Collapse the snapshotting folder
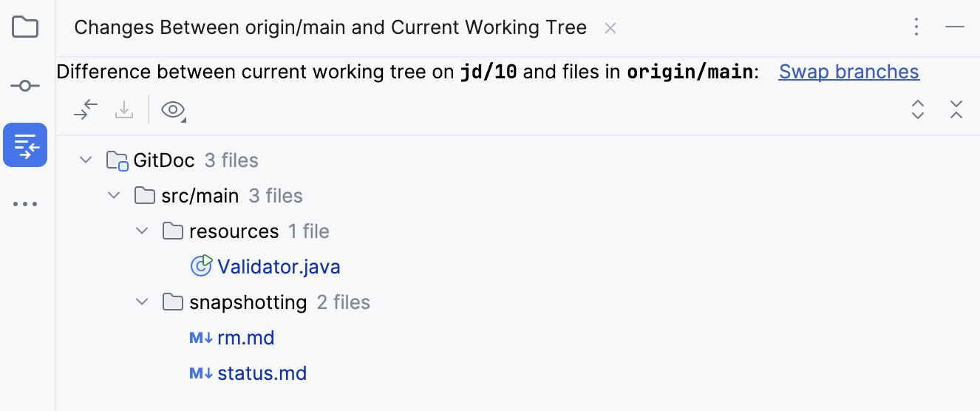The height and width of the screenshot is (411, 980). 142,302
